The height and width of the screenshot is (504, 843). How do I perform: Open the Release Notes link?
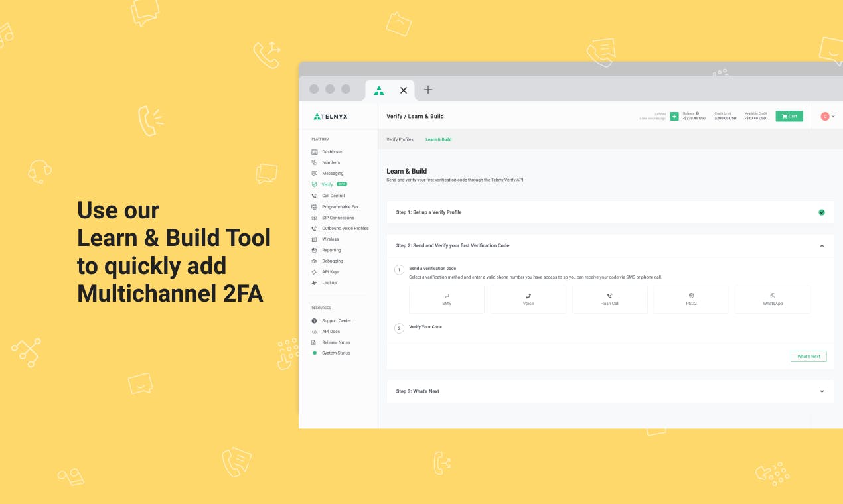(x=336, y=342)
